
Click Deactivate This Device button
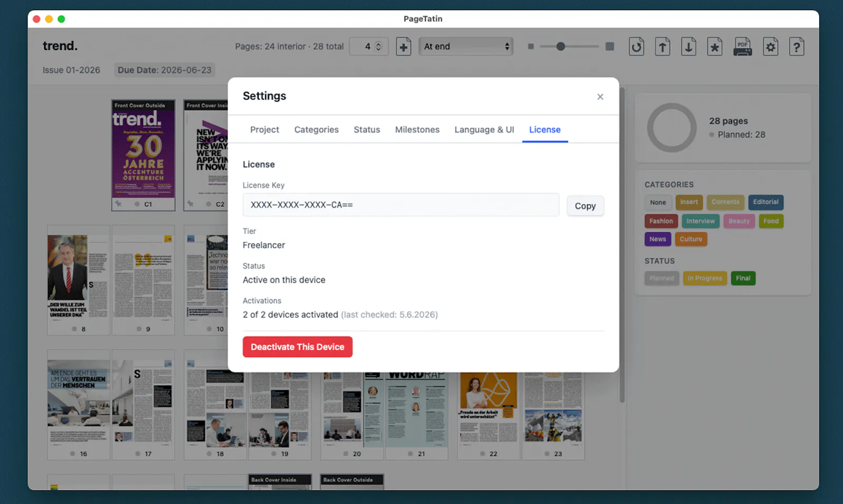298,347
